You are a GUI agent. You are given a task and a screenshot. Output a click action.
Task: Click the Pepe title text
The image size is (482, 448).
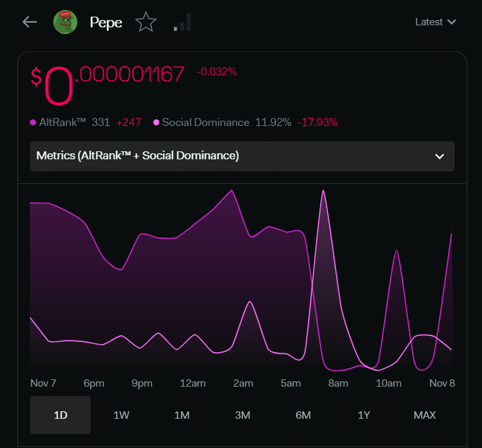tap(106, 23)
